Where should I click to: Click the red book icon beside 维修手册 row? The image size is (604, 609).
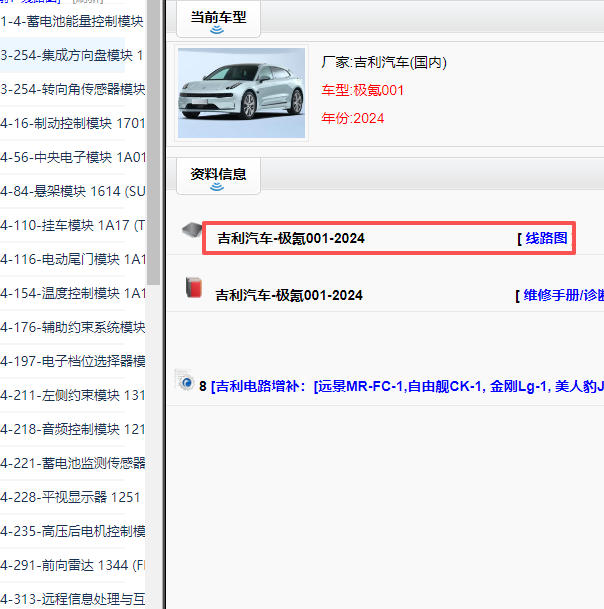tap(194, 288)
